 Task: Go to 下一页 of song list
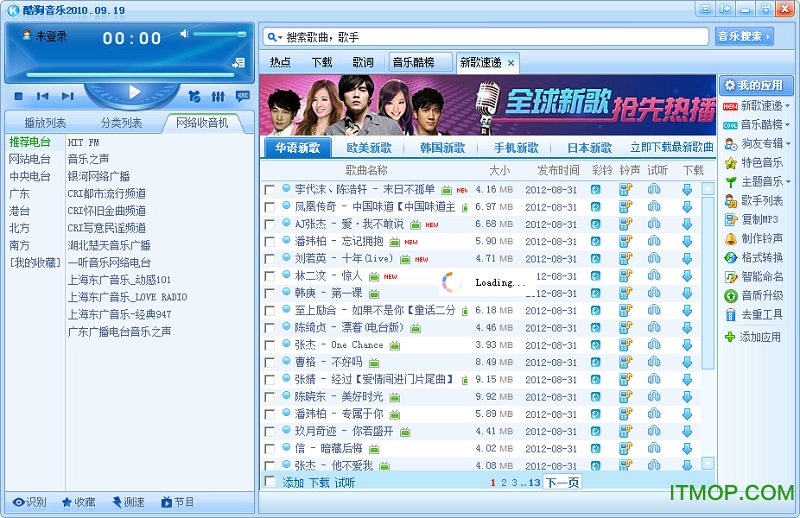pos(562,482)
